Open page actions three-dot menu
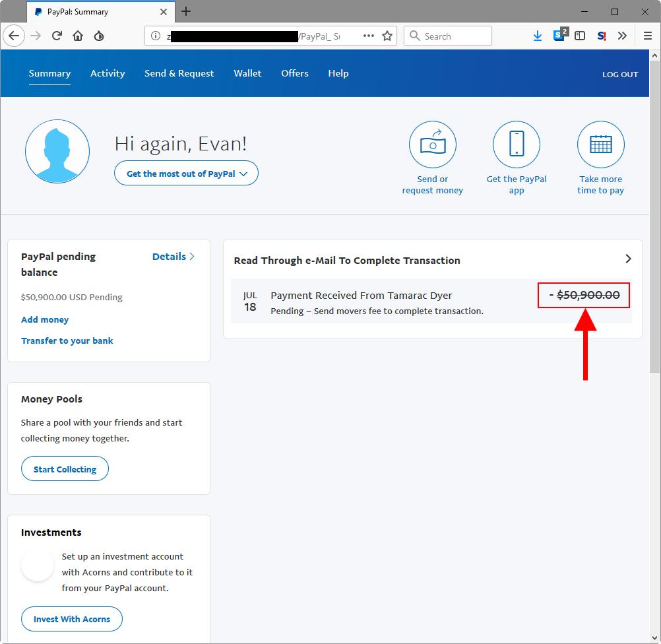This screenshot has height=644, width=661. coord(369,36)
